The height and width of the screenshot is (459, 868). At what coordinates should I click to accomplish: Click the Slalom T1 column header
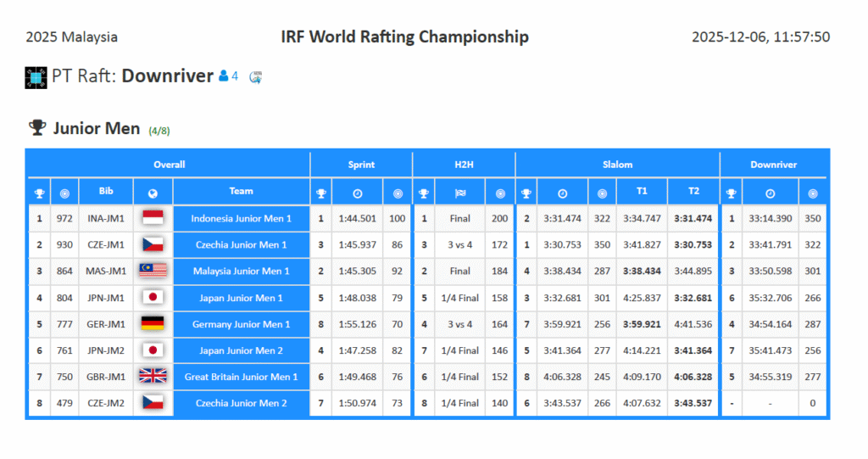click(642, 192)
